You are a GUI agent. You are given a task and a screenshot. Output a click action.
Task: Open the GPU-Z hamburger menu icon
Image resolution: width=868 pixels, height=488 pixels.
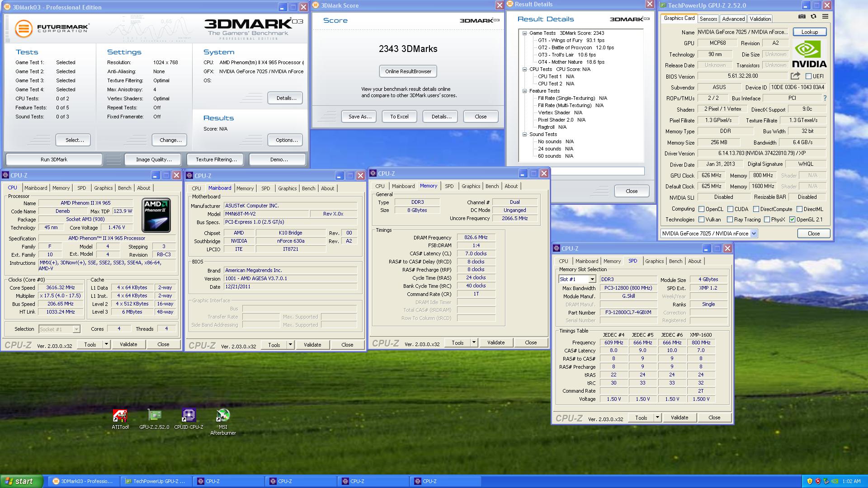pos(825,16)
